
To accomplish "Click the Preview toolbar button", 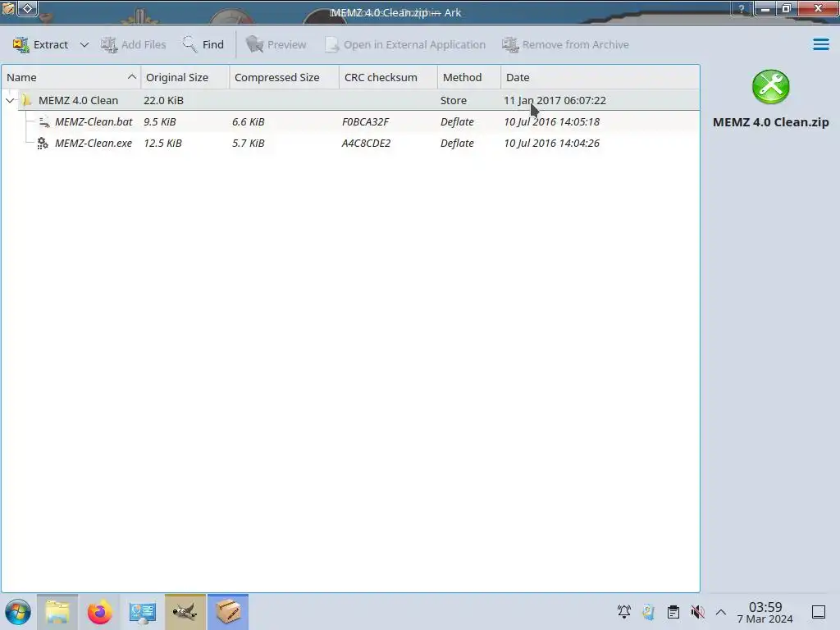I will [276, 44].
